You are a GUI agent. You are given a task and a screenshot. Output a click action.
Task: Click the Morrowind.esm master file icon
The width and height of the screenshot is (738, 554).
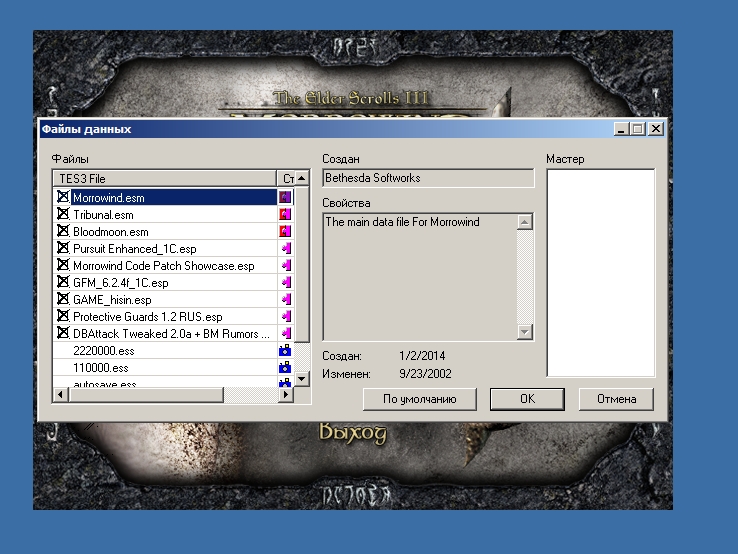pos(285,197)
